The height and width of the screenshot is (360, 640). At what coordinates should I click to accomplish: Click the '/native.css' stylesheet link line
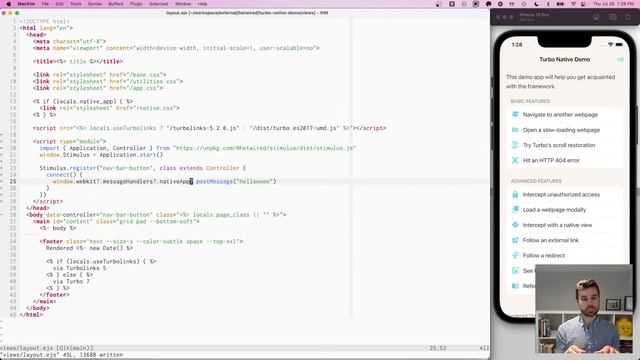[x=109, y=108]
